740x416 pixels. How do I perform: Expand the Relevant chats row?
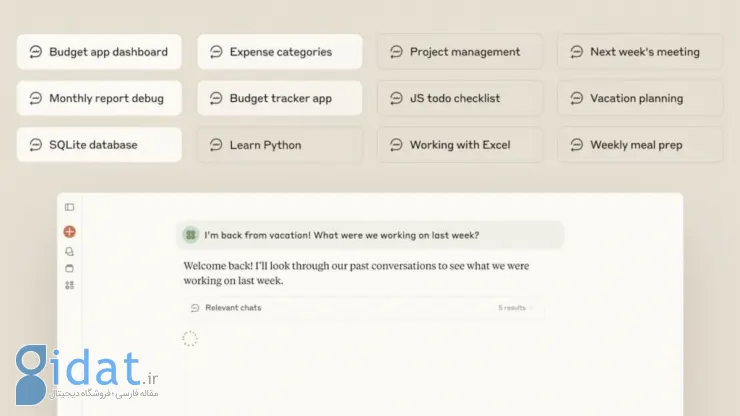coord(364,308)
